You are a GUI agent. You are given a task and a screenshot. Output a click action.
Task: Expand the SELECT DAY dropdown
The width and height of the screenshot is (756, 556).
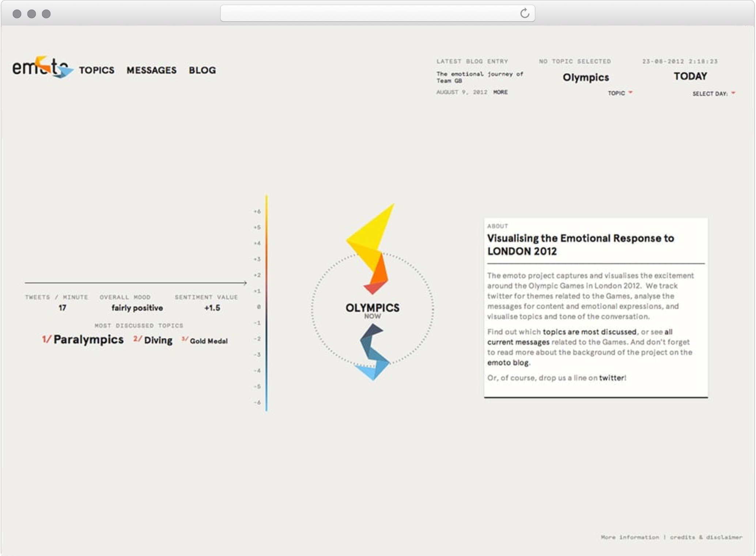tap(714, 94)
